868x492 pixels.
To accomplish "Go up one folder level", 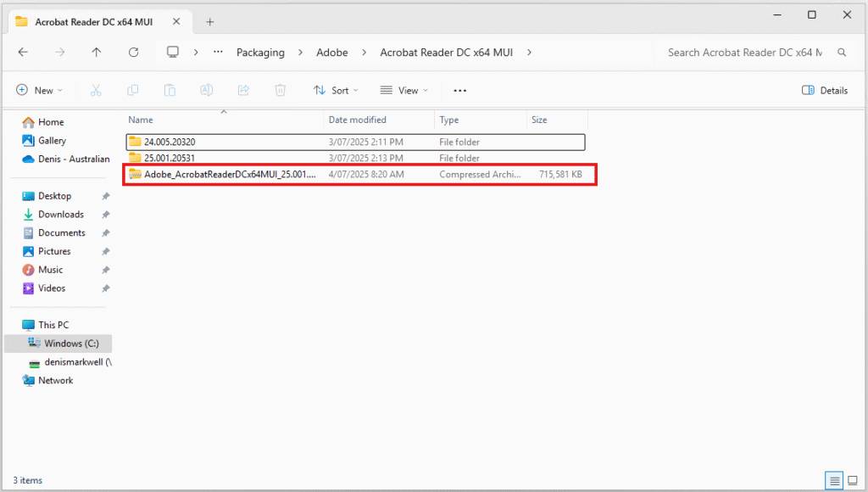I will pos(97,53).
